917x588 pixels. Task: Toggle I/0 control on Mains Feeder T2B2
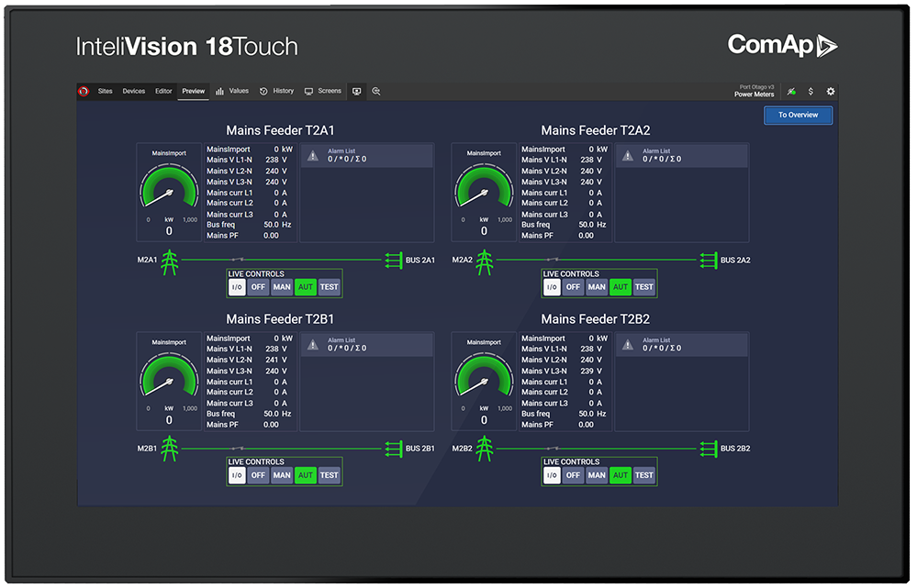tap(551, 475)
